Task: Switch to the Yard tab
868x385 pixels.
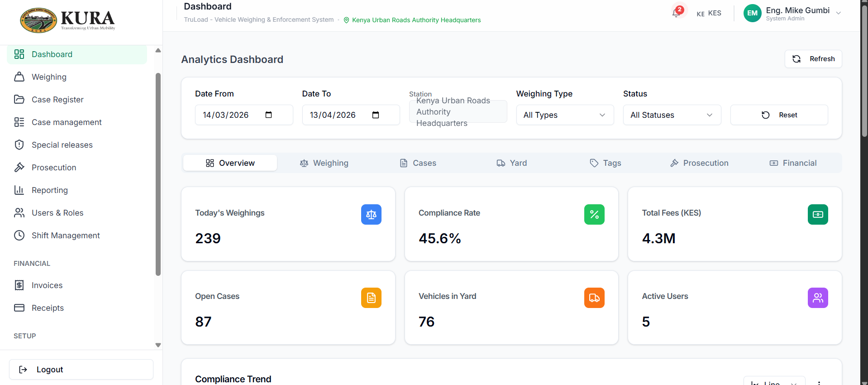Action: click(x=512, y=163)
